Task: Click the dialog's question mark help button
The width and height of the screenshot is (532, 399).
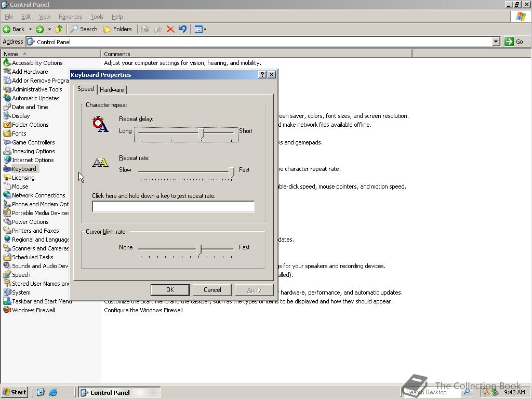Action: (x=262, y=75)
